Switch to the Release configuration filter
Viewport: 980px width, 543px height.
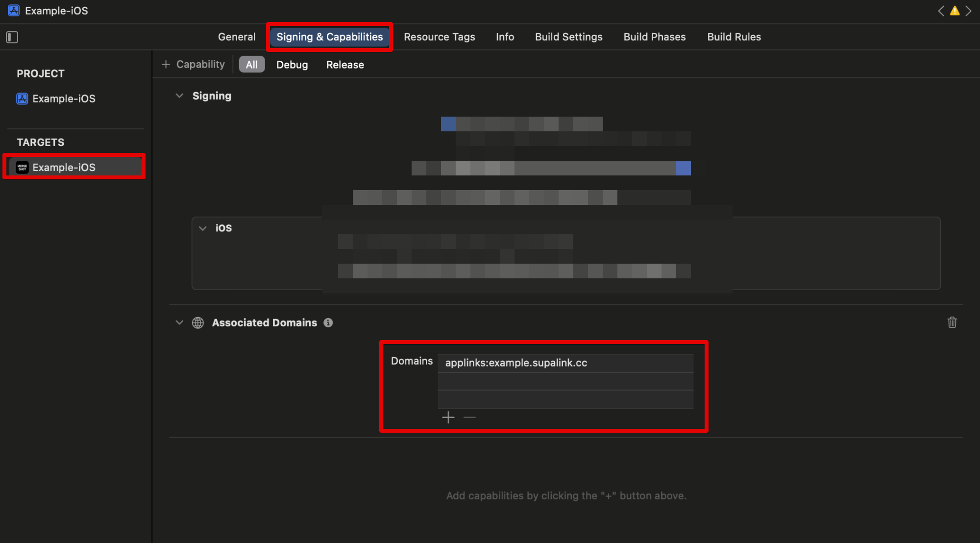tap(345, 65)
